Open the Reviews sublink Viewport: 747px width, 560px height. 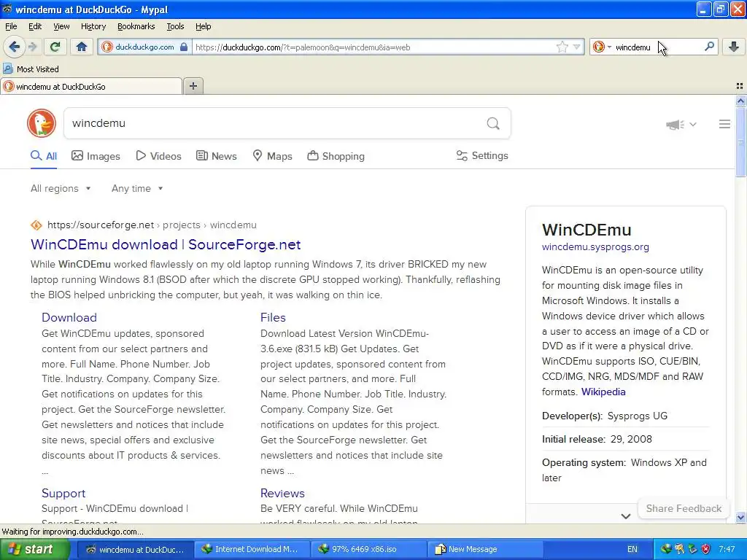pos(282,494)
